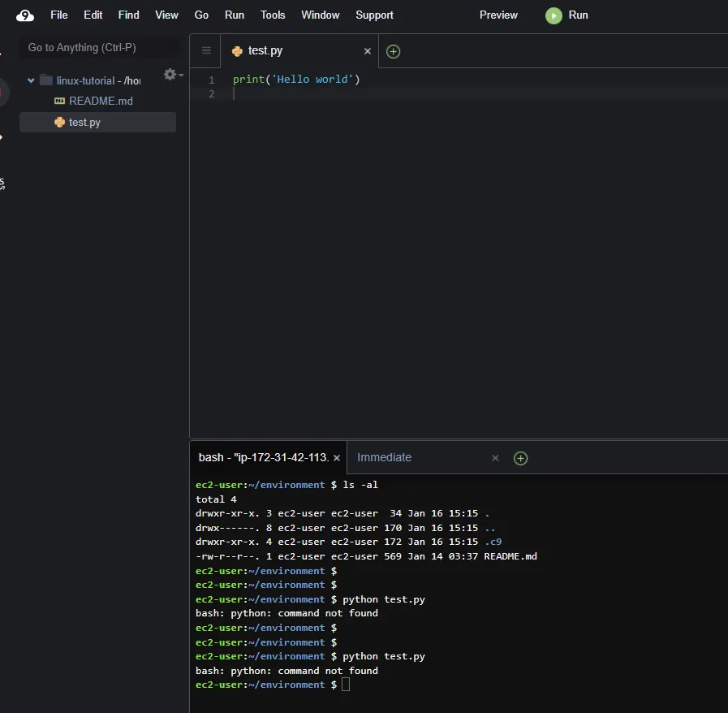Open README.md in the file tree
The image size is (728, 713).
[101, 101]
